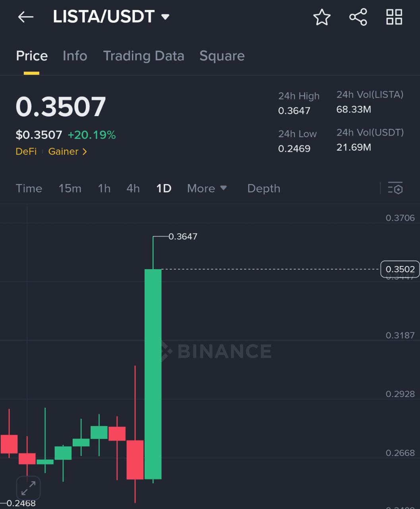Open the share icon
This screenshot has width=420, height=509.
point(358,17)
